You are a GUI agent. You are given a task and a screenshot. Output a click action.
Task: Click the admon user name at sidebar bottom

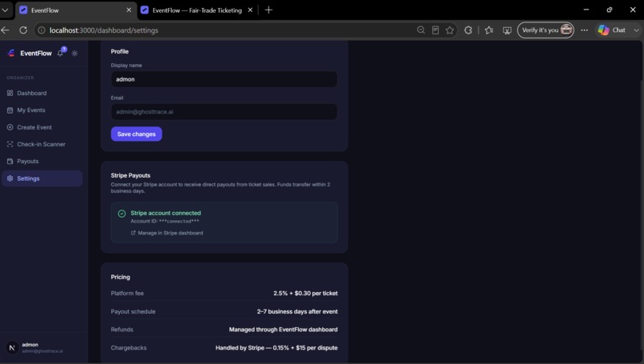[30, 345]
